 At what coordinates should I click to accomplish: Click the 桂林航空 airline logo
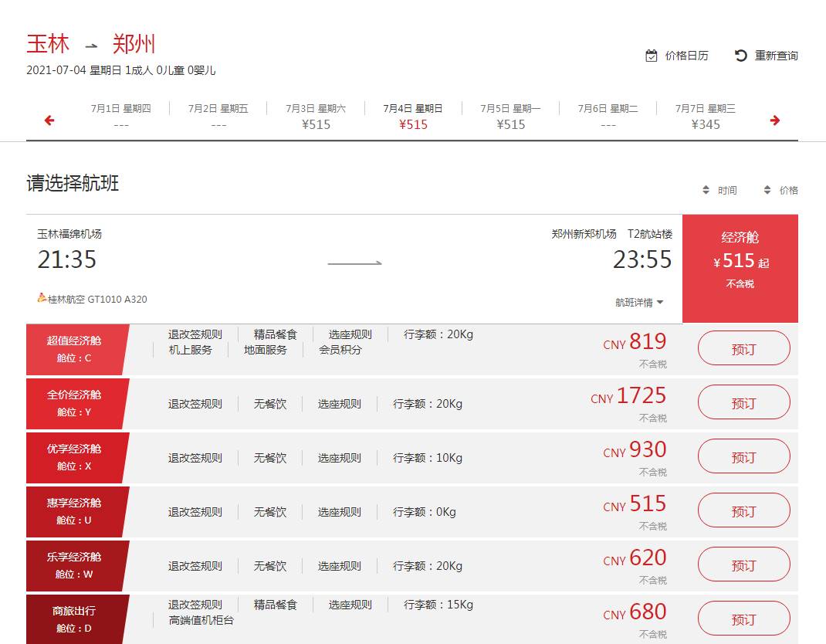[42, 298]
